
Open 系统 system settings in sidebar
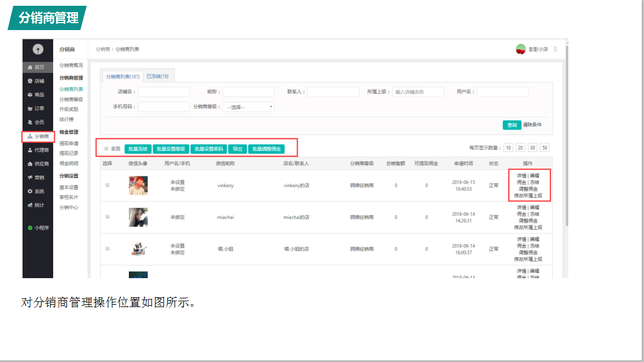coord(36,191)
